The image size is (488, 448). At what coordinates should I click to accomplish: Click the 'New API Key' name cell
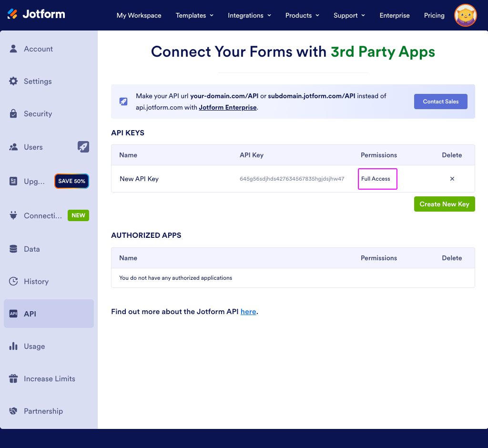[139, 179]
